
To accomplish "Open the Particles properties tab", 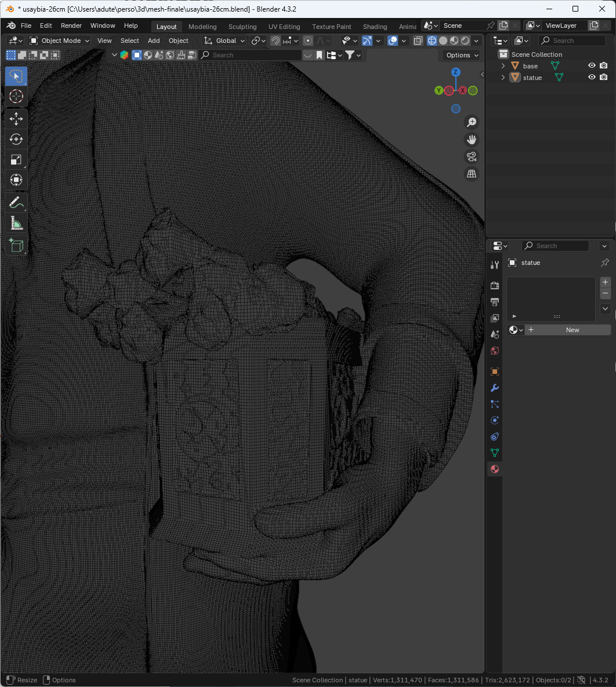I will click(x=495, y=404).
